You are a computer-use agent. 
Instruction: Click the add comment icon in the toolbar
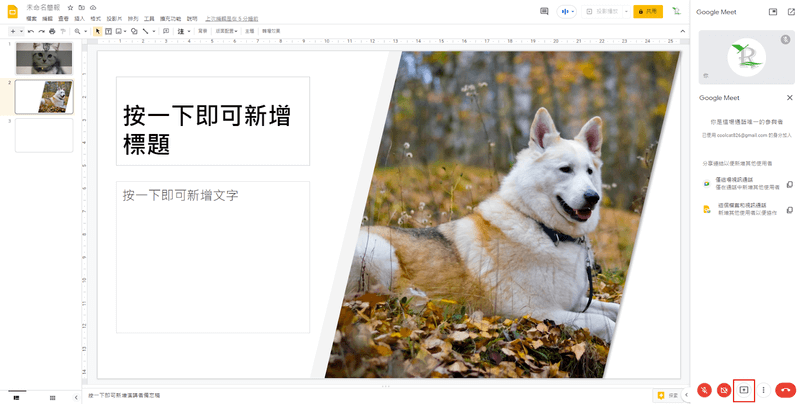tap(166, 31)
